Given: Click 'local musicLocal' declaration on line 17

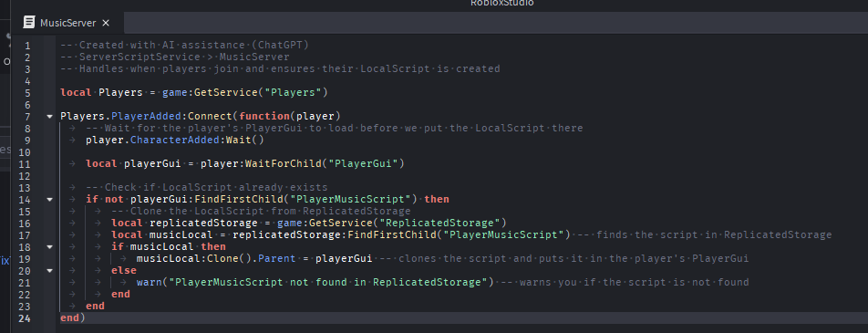Looking at the screenshot, I should tap(166, 235).
